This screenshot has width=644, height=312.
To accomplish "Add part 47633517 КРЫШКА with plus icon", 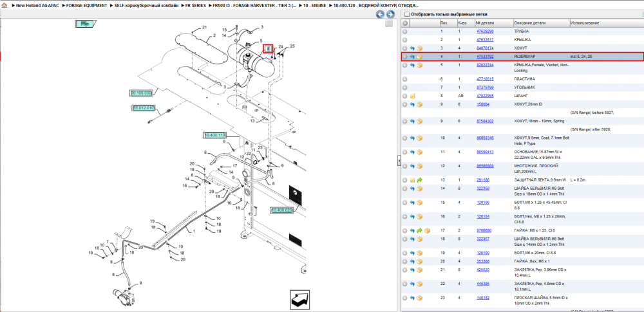I will tap(405, 40).
